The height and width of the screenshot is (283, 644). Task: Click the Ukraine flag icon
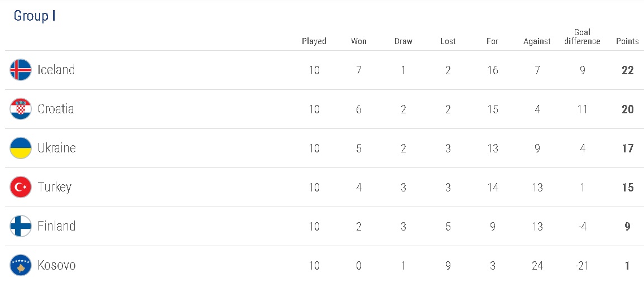[x=21, y=148]
